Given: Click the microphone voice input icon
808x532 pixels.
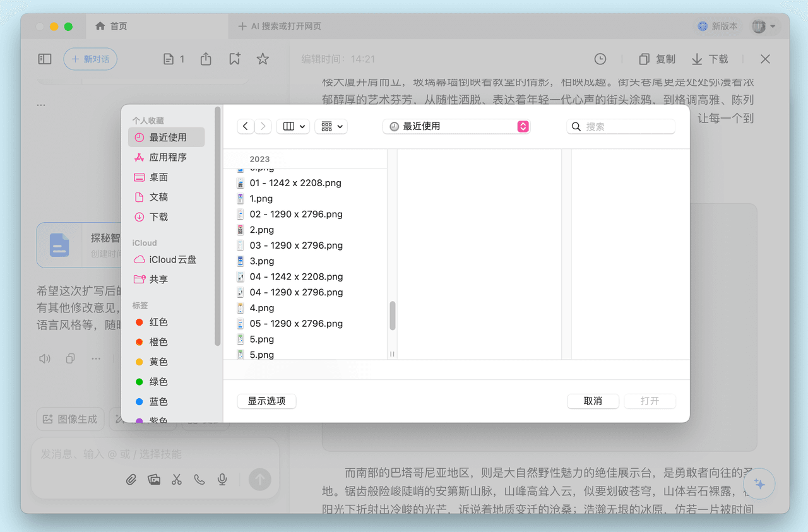Looking at the screenshot, I should [222, 480].
